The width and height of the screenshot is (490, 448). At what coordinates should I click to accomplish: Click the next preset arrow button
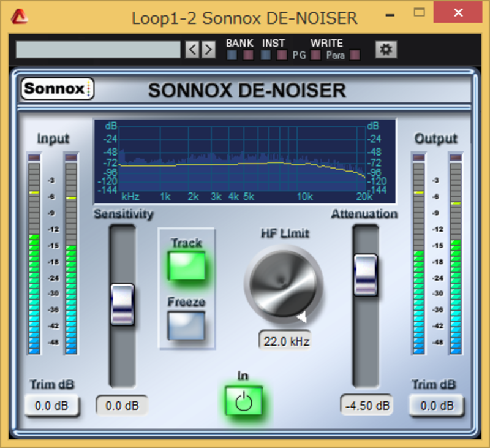click(209, 50)
